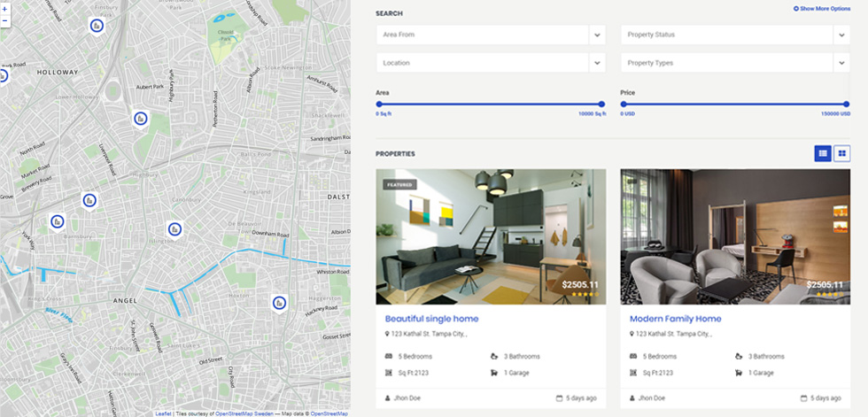Click the chevron arrow of Property Status

842,35
